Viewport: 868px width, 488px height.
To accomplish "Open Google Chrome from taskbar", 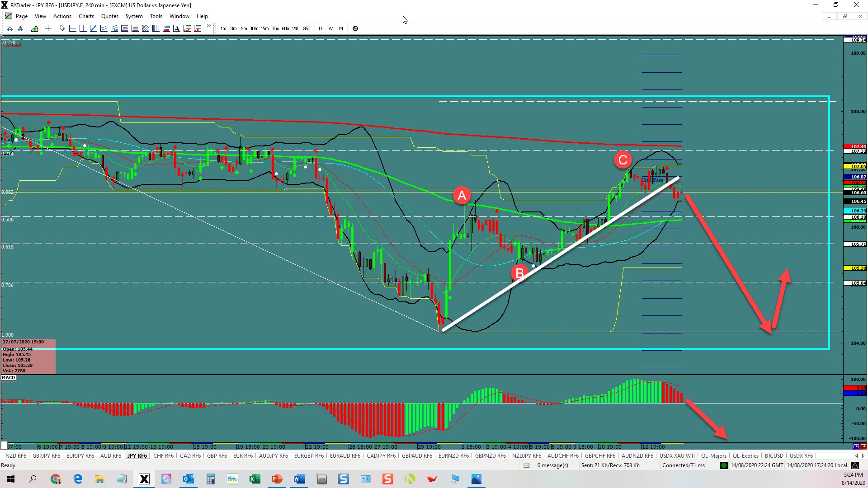I will point(56,479).
